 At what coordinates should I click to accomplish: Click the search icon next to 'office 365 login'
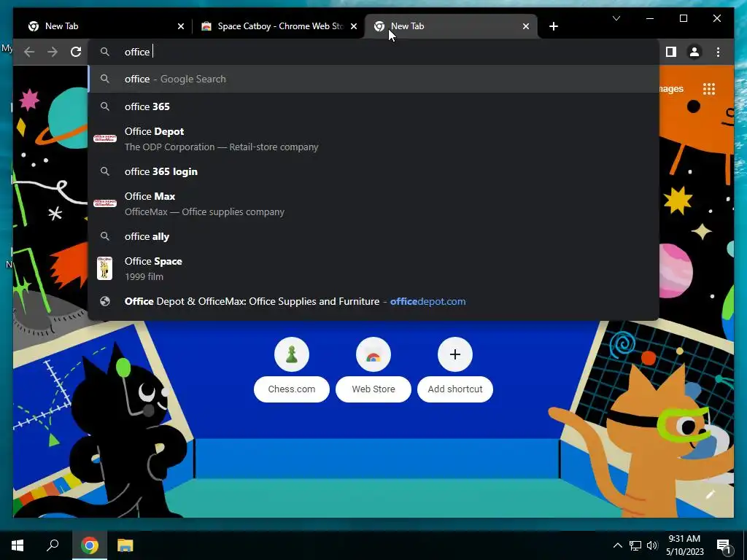[105, 171]
